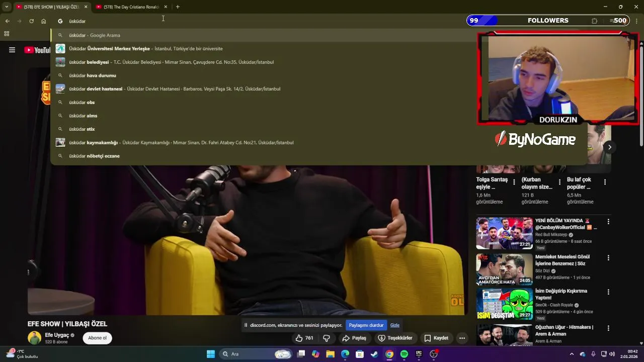Share the video via Paylaş

pos(354,338)
